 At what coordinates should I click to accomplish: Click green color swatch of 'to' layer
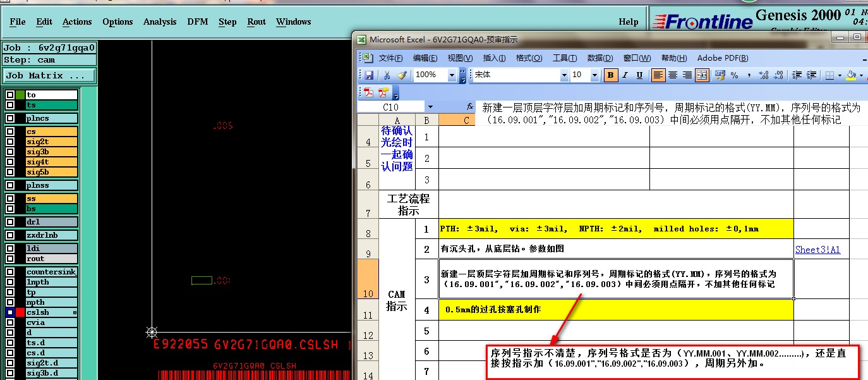(x=20, y=95)
